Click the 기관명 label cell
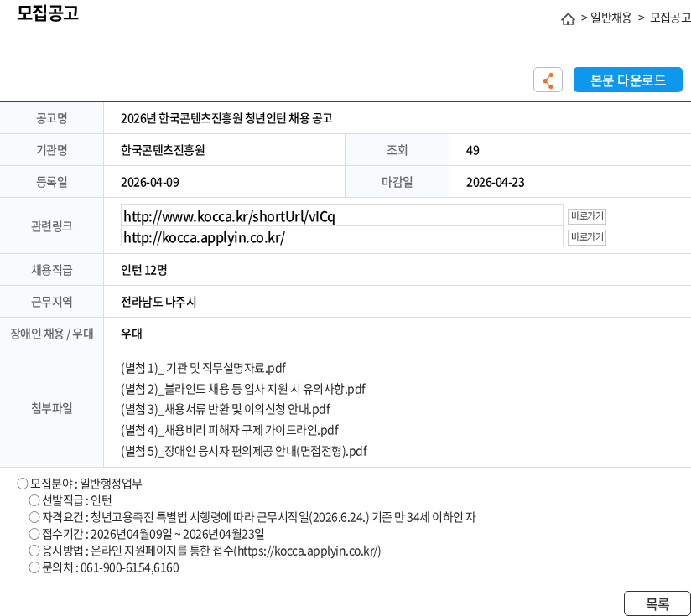The height and width of the screenshot is (616, 691). coord(51,150)
